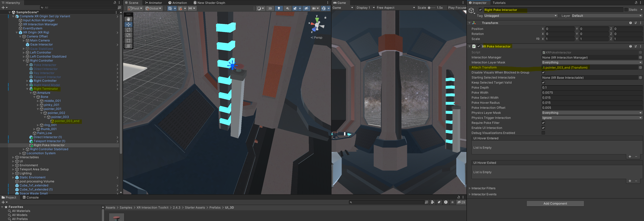Toggle 2D view mode button

pos(270,8)
